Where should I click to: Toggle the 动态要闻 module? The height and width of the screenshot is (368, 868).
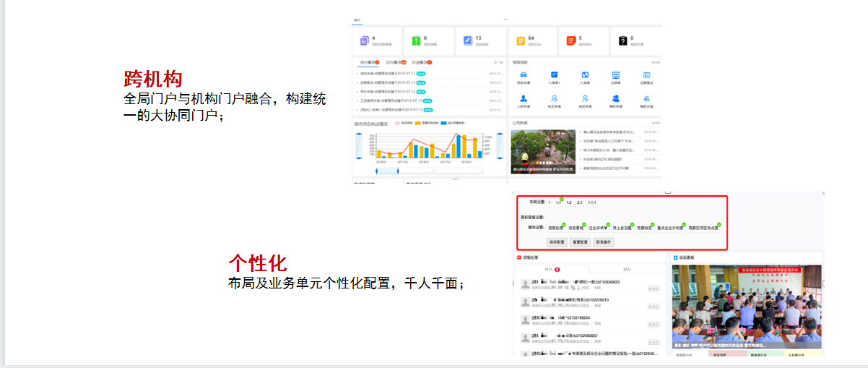578,228
